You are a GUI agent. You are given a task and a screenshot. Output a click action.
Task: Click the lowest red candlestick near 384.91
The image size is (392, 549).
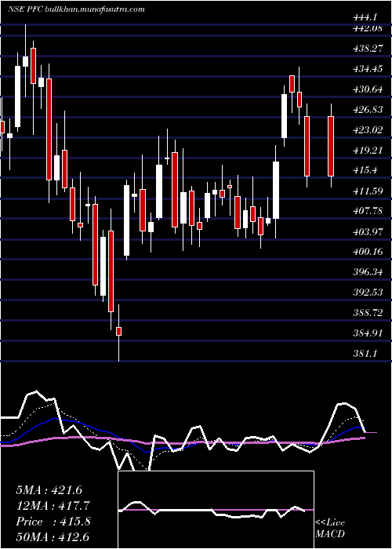pyautogui.click(x=119, y=331)
